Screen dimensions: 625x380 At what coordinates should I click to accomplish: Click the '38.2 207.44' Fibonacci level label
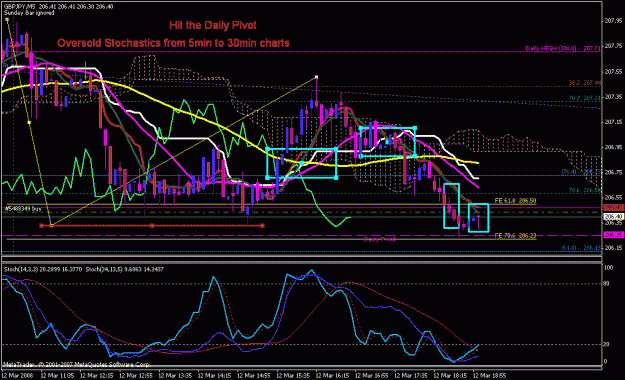pyautogui.click(x=585, y=83)
